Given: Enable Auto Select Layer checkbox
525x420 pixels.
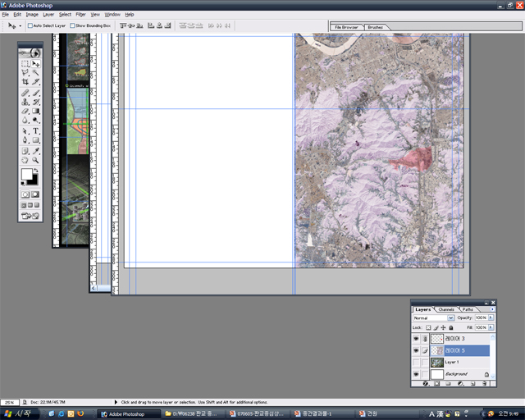Looking at the screenshot, I should click(x=30, y=25).
